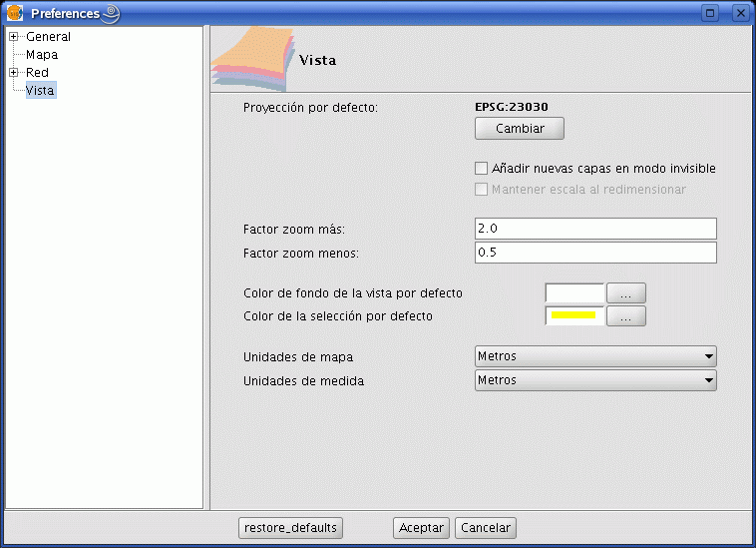Select Red in the preferences tree
The width and height of the screenshot is (756, 548).
[37, 72]
